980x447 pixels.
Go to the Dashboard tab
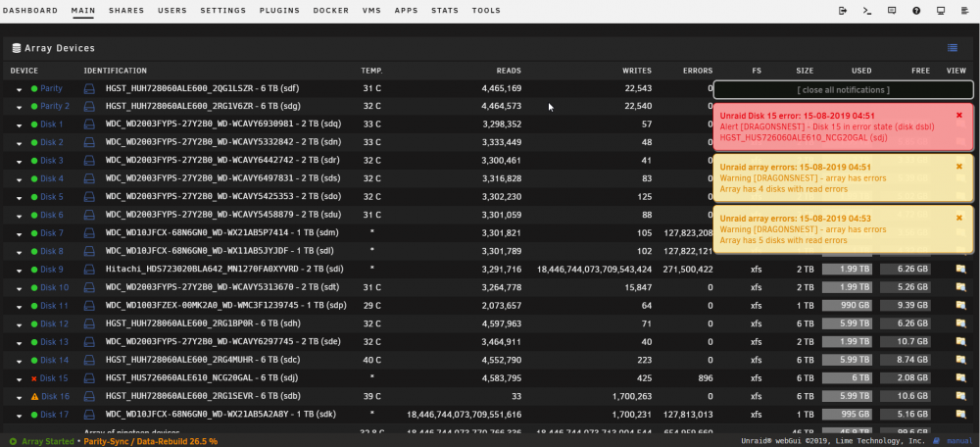[x=30, y=11]
